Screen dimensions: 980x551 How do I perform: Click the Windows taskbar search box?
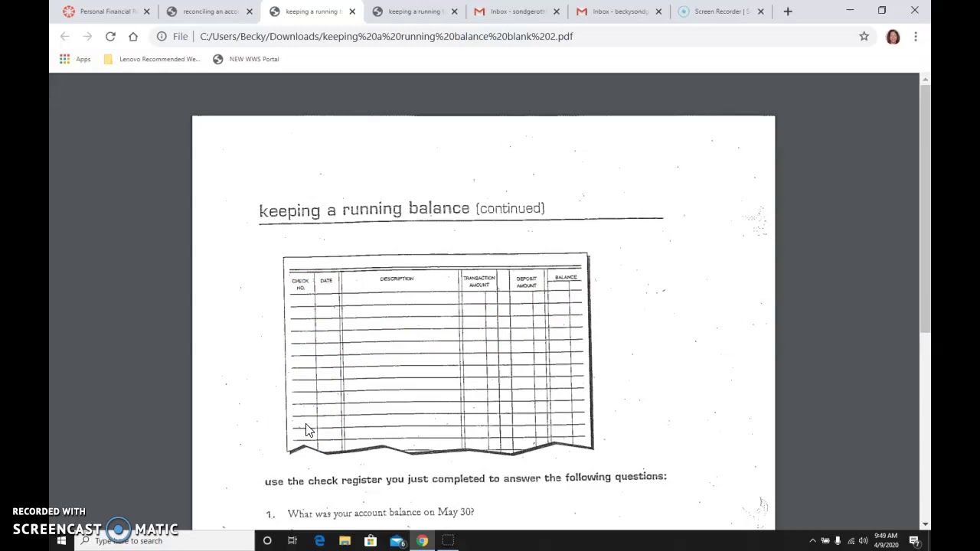pyautogui.click(x=164, y=541)
